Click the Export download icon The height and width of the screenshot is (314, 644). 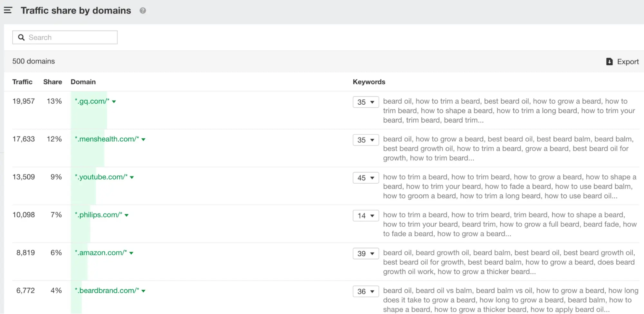(609, 62)
